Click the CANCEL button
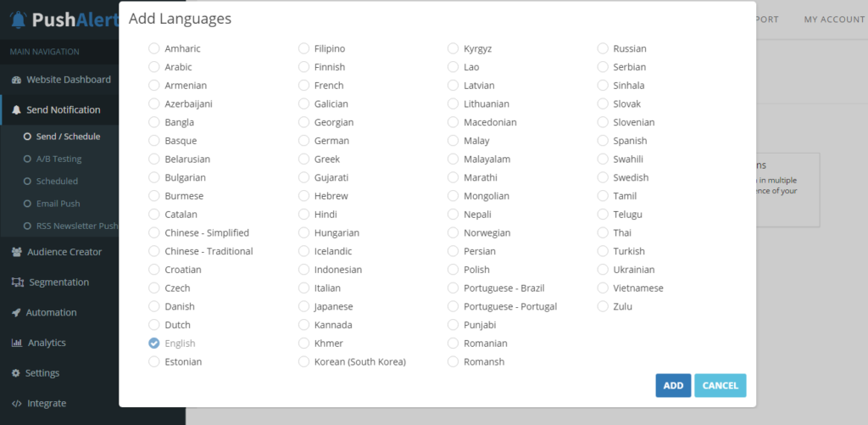This screenshot has height=425, width=868. tap(721, 385)
